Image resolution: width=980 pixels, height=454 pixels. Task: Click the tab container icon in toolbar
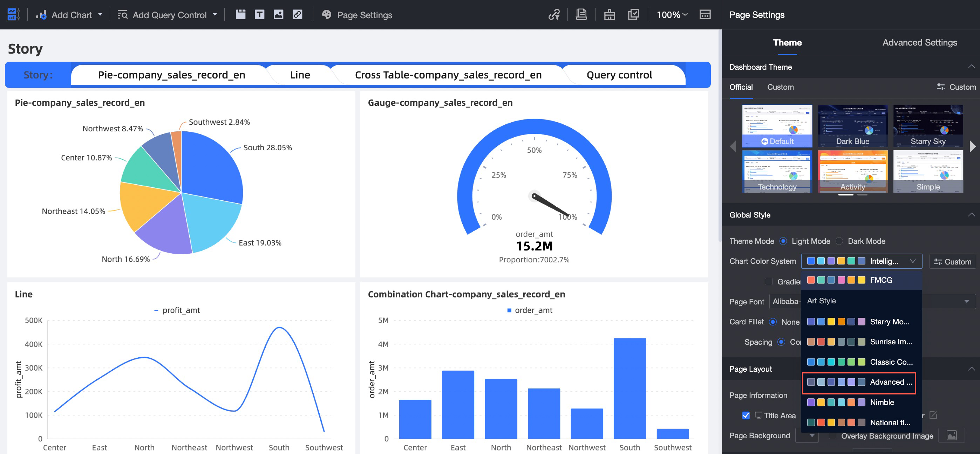click(240, 15)
